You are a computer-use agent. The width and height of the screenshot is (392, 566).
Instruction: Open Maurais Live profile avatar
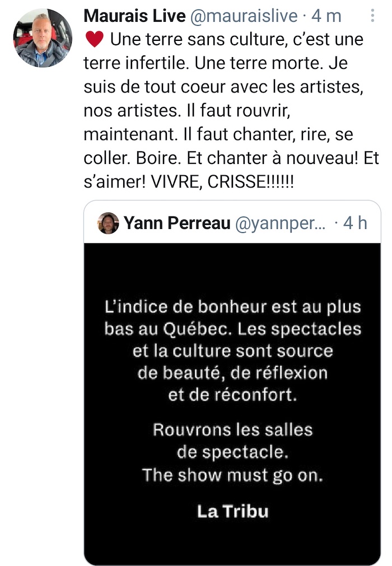(x=43, y=38)
